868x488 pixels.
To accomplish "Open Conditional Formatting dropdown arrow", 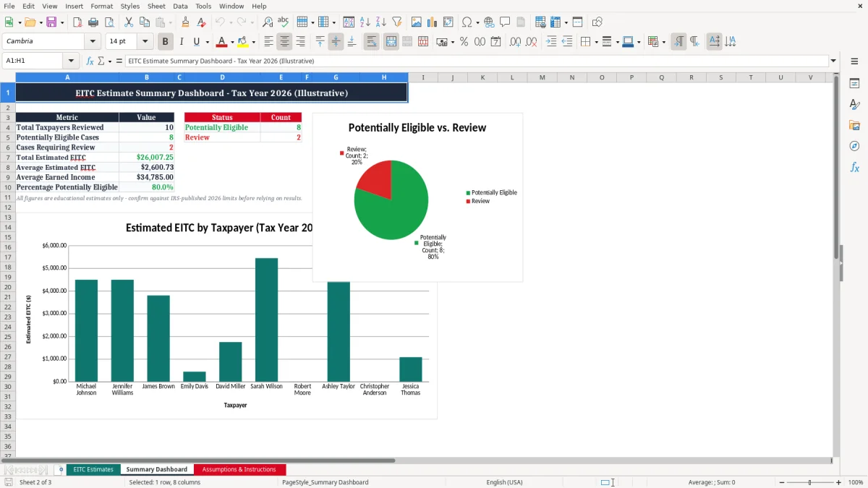I will tap(663, 42).
